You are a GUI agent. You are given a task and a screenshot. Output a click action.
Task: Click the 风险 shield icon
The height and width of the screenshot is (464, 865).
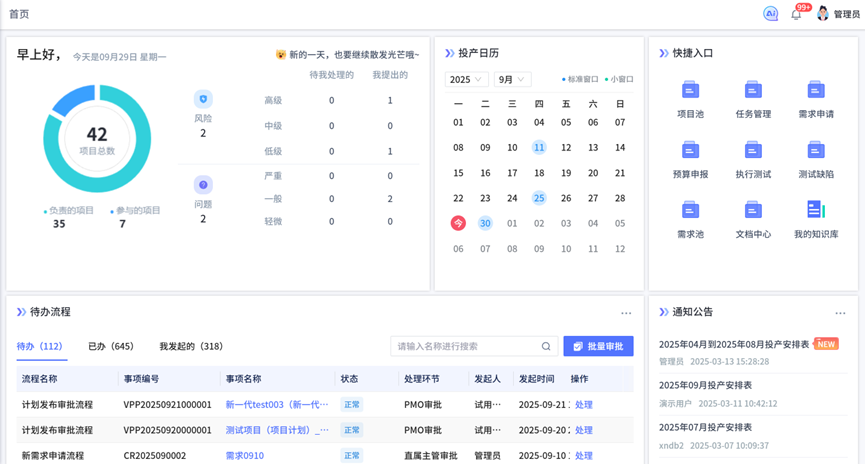tap(203, 99)
